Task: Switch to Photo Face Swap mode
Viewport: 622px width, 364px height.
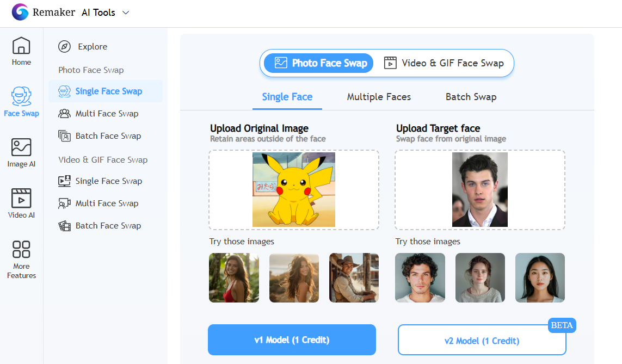Action: click(318, 63)
